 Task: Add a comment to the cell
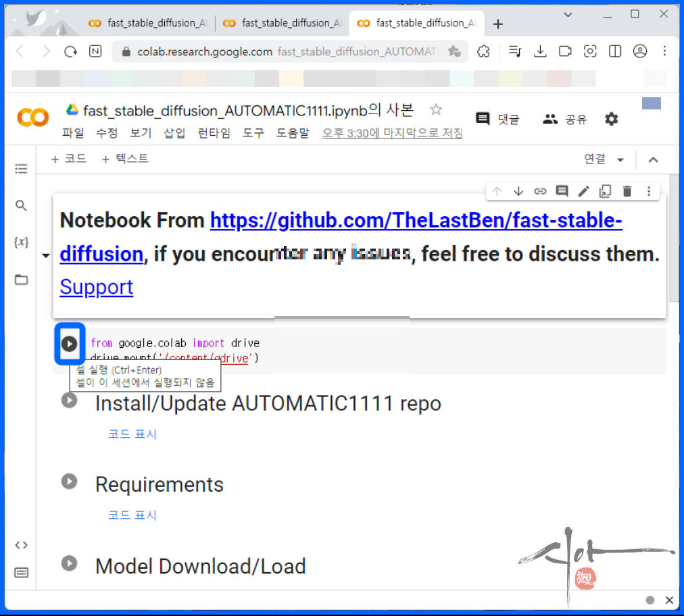562,191
